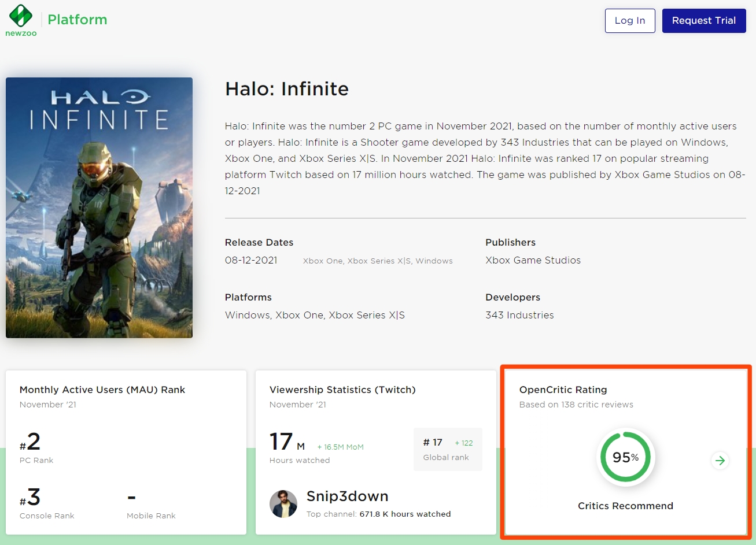Click the green arrow in OpenCritic card
Image resolution: width=756 pixels, height=545 pixels.
click(x=720, y=461)
